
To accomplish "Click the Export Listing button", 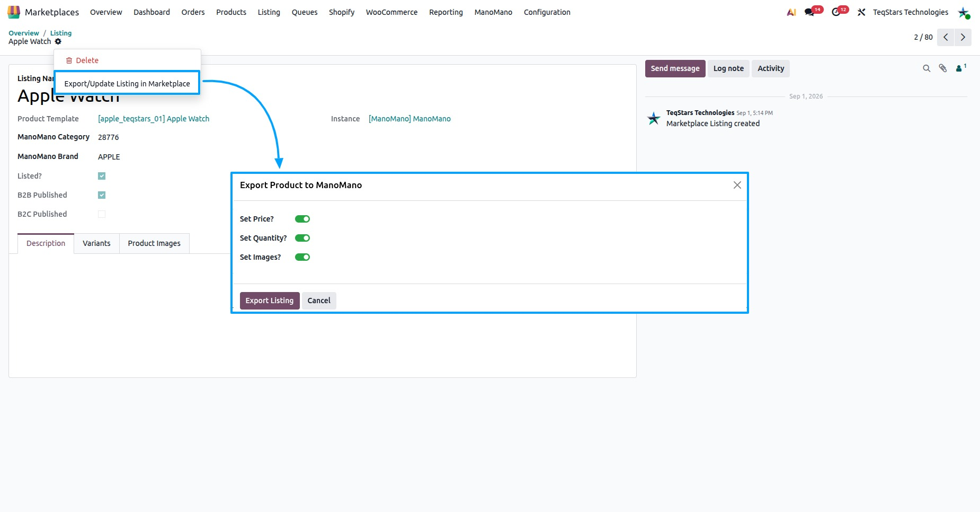I will (x=270, y=301).
